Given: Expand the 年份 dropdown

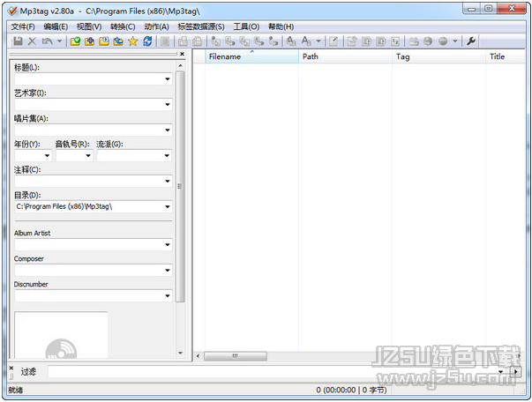Looking at the screenshot, I should click(x=47, y=155).
